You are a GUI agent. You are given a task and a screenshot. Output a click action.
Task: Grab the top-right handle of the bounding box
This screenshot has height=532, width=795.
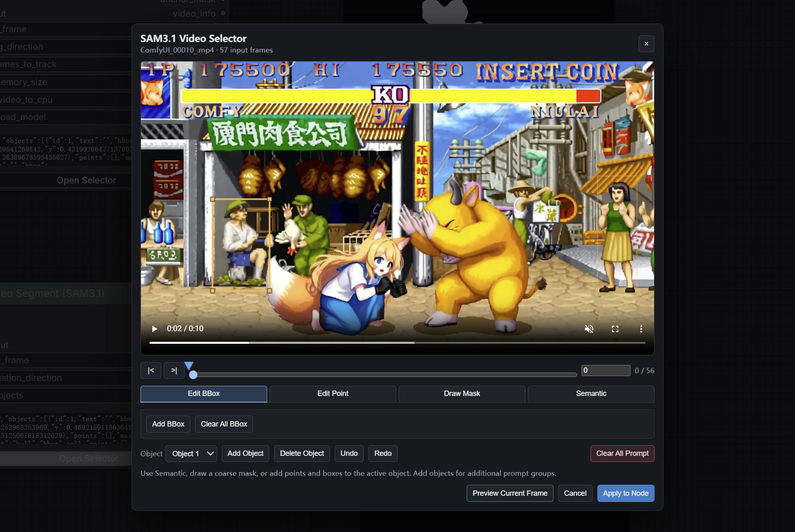tap(270, 199)
